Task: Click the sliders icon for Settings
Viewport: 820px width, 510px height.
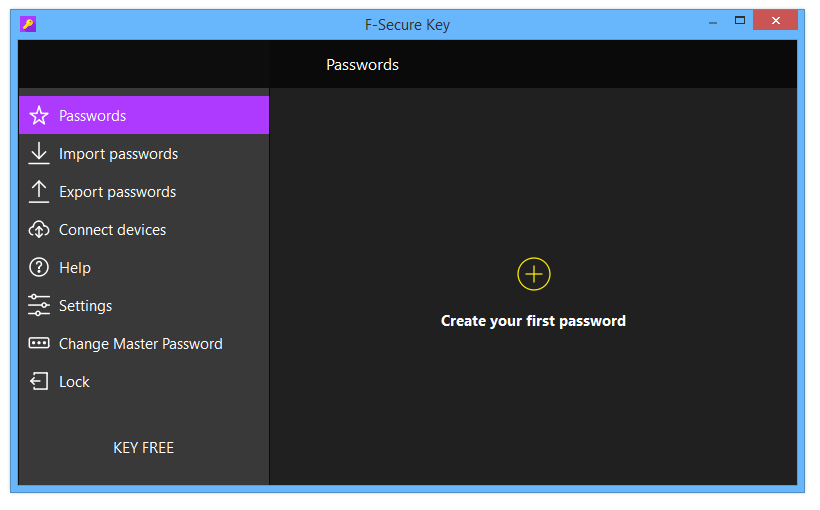Action: 39,305
